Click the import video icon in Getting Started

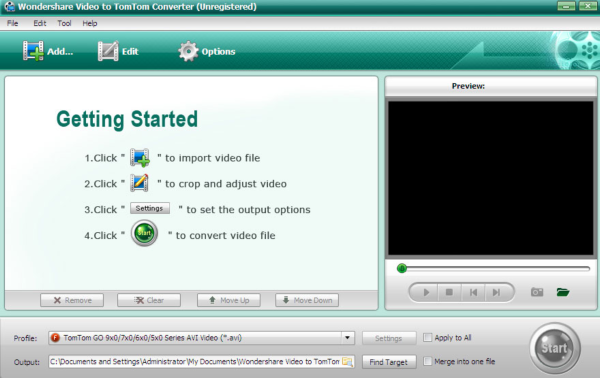point(140,157)
